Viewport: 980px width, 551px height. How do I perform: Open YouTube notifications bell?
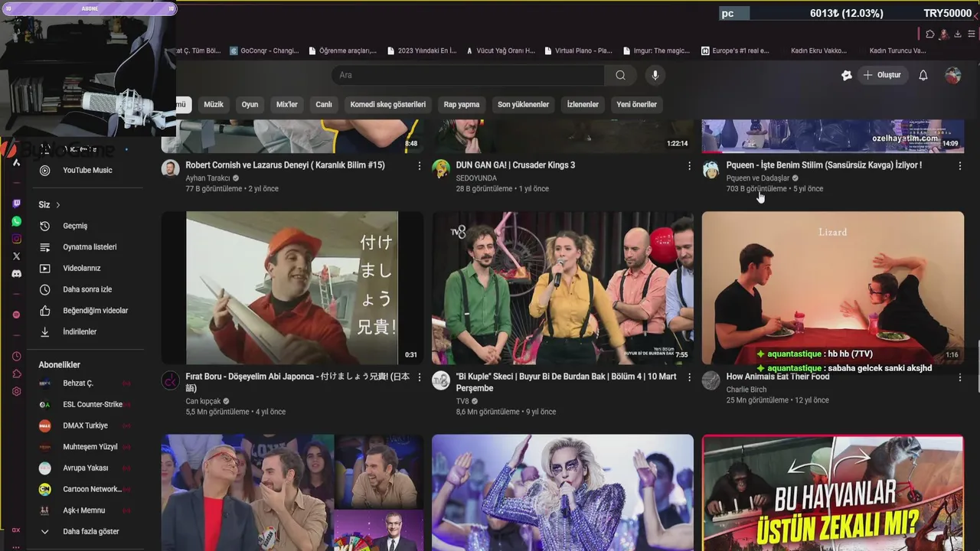click(x=923, y=75)
